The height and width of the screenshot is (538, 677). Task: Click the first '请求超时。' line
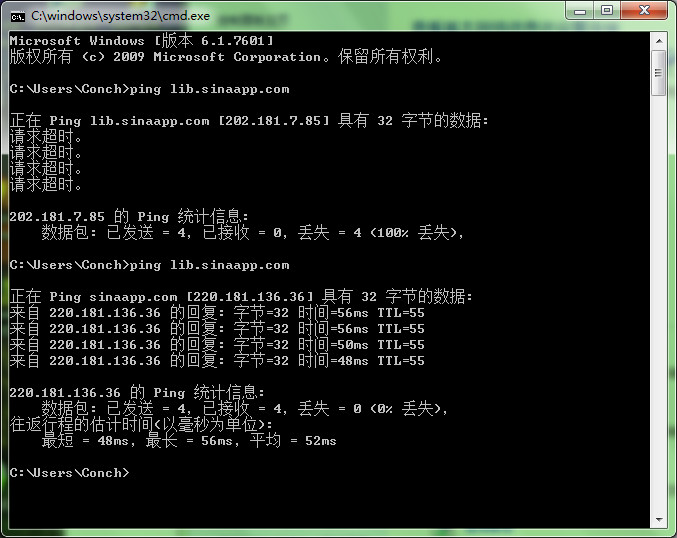[x=46, y=136]
